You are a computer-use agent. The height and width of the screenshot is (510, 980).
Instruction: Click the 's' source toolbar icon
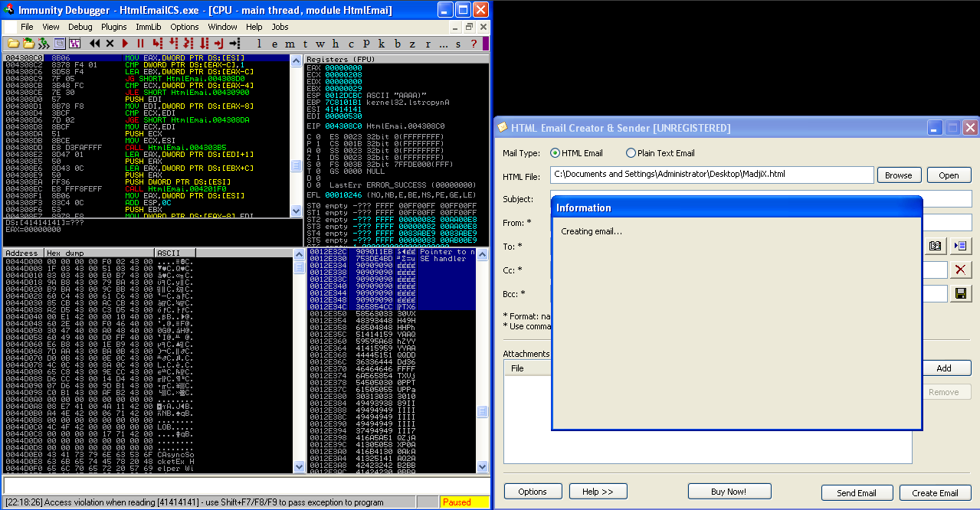point(457,44)
